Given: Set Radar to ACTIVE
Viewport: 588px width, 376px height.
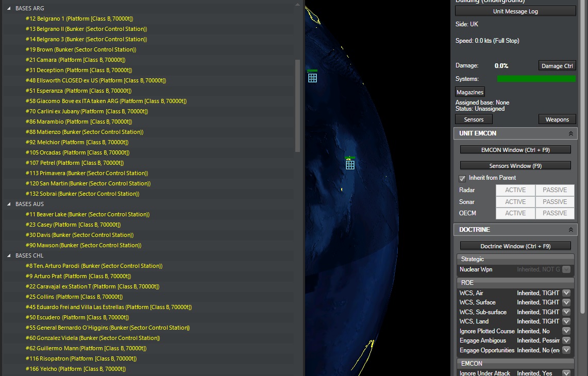Looking at the screenshot, I should [515, 190].
